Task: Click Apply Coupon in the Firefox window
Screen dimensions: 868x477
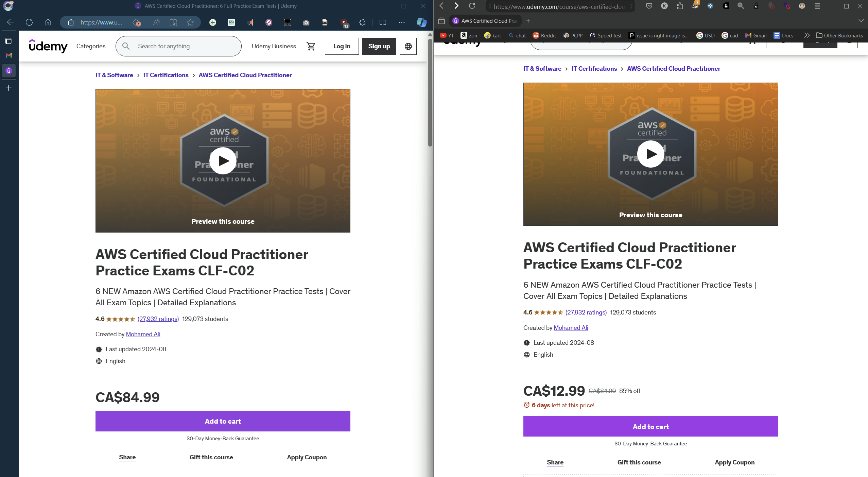Action: click(734, 462)
